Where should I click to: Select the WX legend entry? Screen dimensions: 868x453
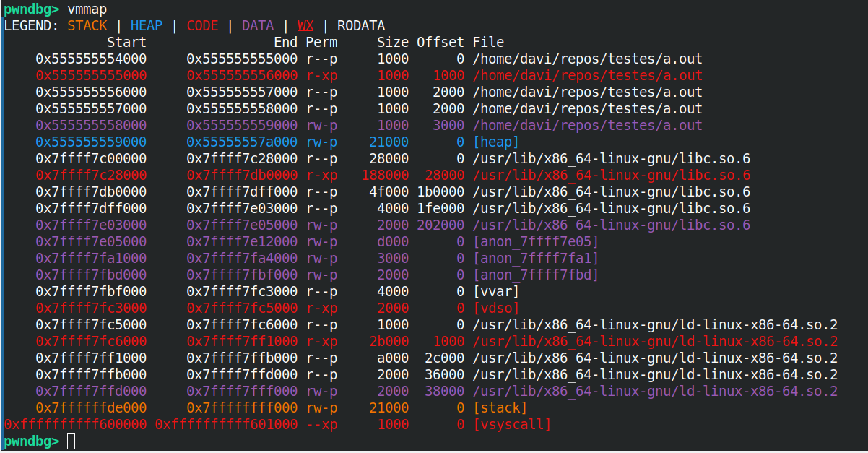click(305, 25)
